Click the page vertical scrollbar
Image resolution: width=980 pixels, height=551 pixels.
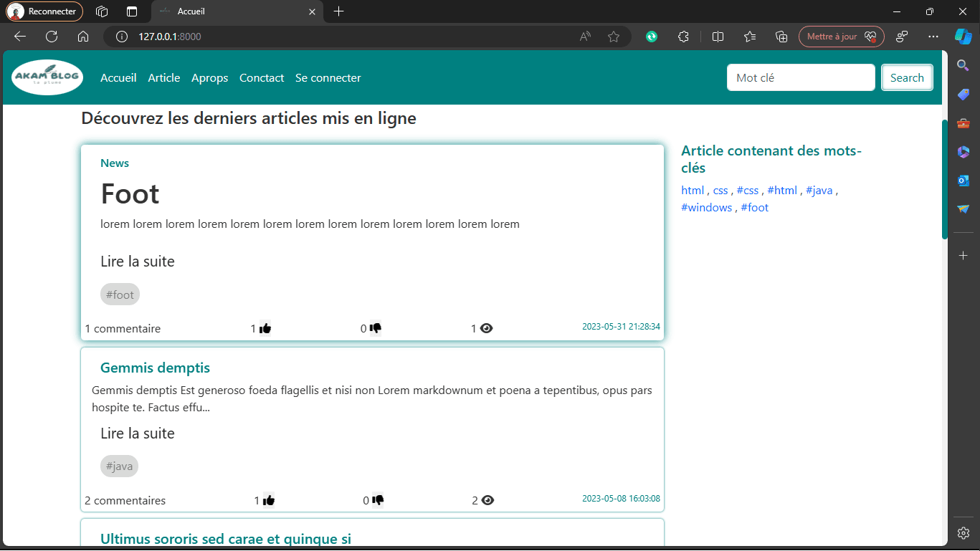coord(945,179)
